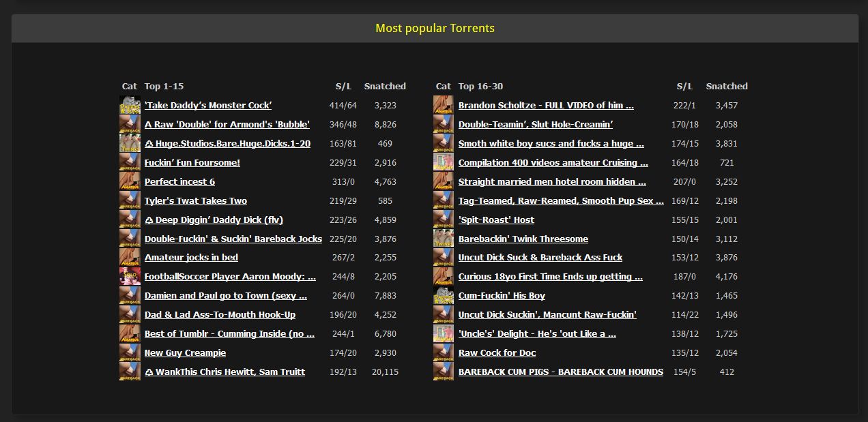Click the Most popular Torrents header bar
This screenshot has height=422, width=868.
(x=435, y=28)
